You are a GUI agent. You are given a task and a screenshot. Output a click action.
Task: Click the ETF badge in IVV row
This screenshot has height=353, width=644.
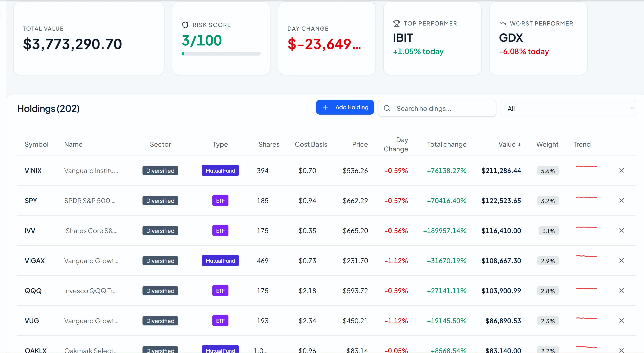pos(220,230)
